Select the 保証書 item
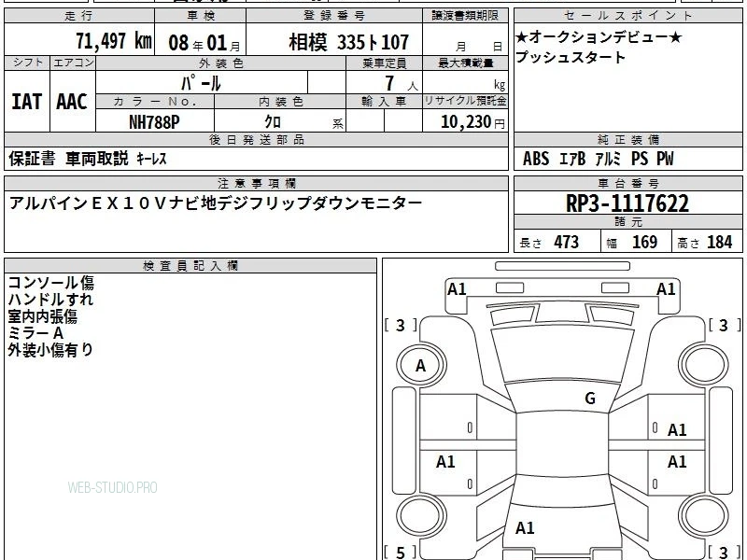 (32, 158)
